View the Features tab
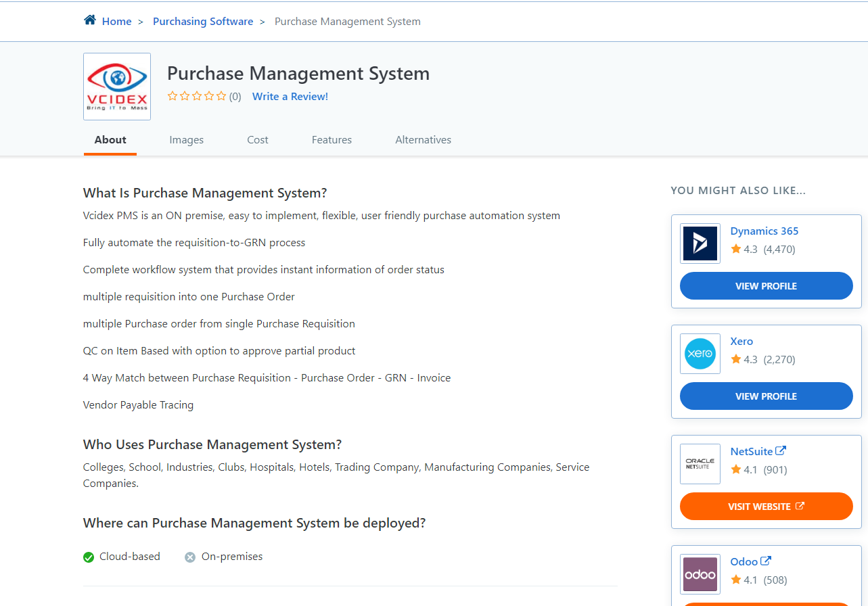Screen dimensions: 868x606 (x=332, y=139)
